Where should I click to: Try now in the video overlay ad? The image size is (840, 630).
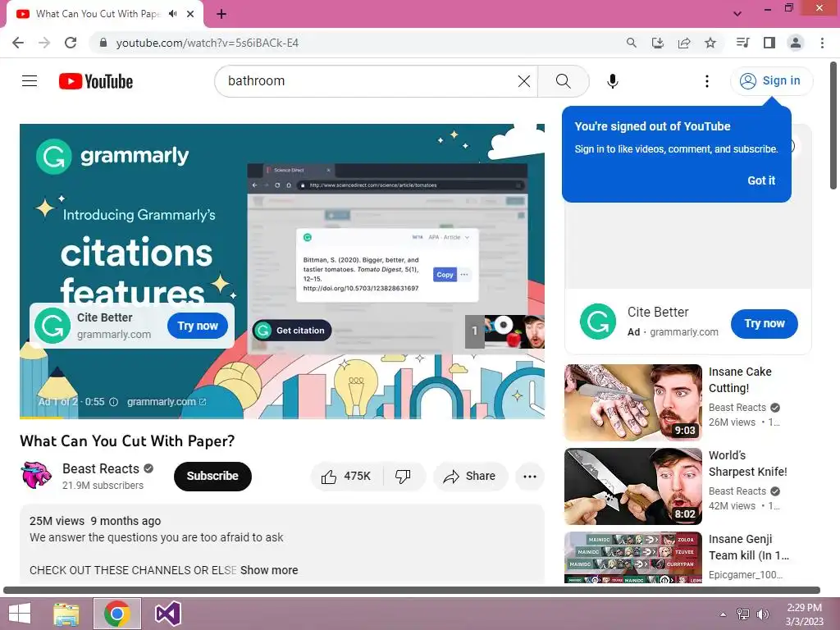pyautogui.click(x=198, y=326)
